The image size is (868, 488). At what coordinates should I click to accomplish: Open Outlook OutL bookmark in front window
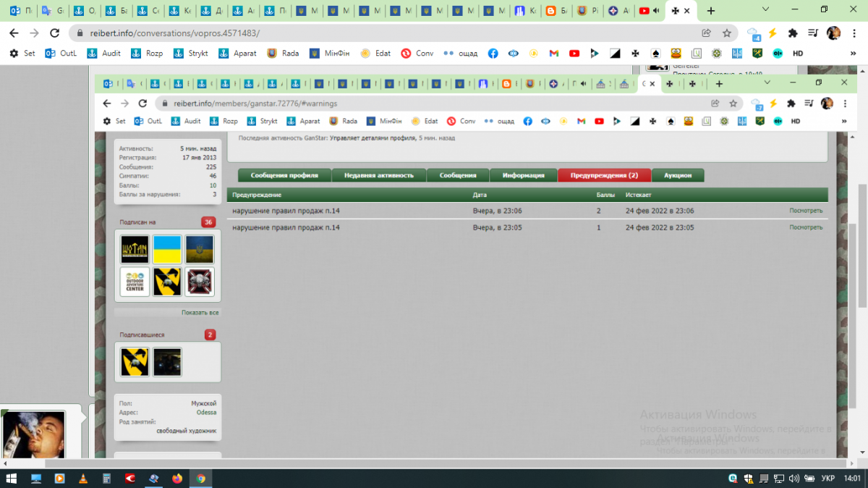click(x=148, y=121)
